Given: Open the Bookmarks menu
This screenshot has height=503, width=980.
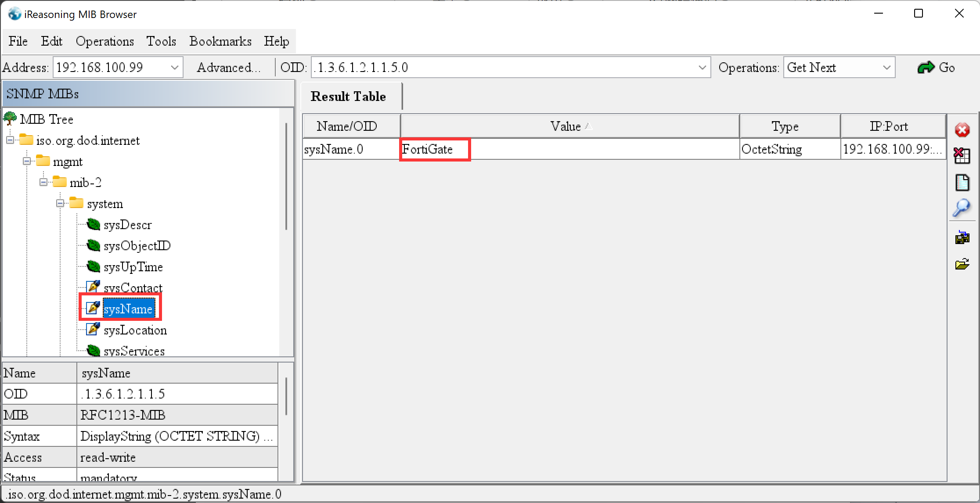Looking at the screenshot, I should (x=220, y=41).
